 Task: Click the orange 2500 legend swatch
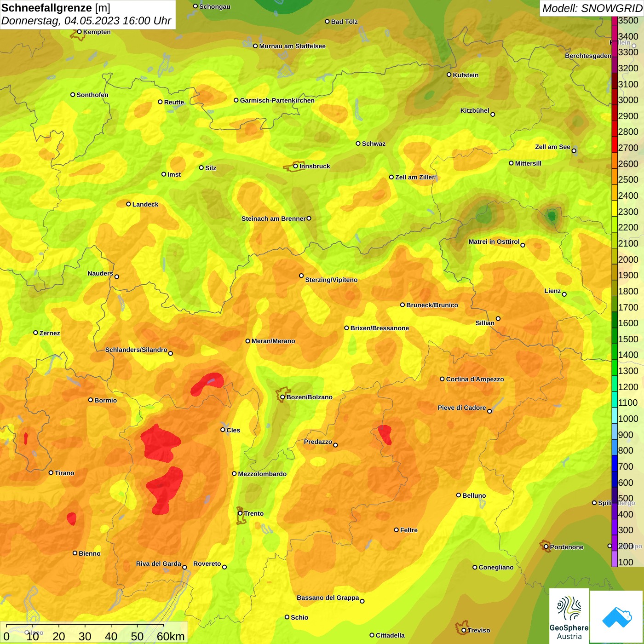click(x=615, y=176)
